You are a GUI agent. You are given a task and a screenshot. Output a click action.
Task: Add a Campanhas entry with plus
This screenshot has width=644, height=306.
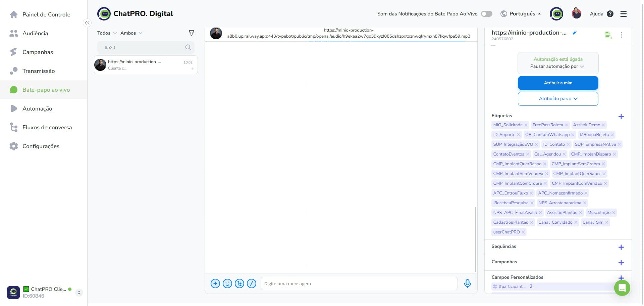point(621,263)
